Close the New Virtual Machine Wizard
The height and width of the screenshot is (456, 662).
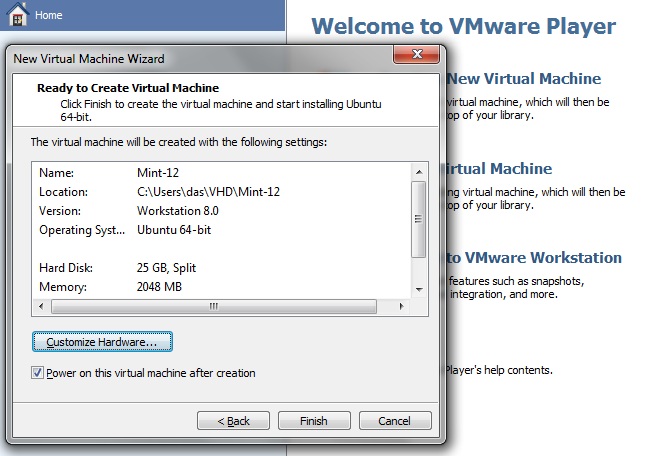[417, 54]
